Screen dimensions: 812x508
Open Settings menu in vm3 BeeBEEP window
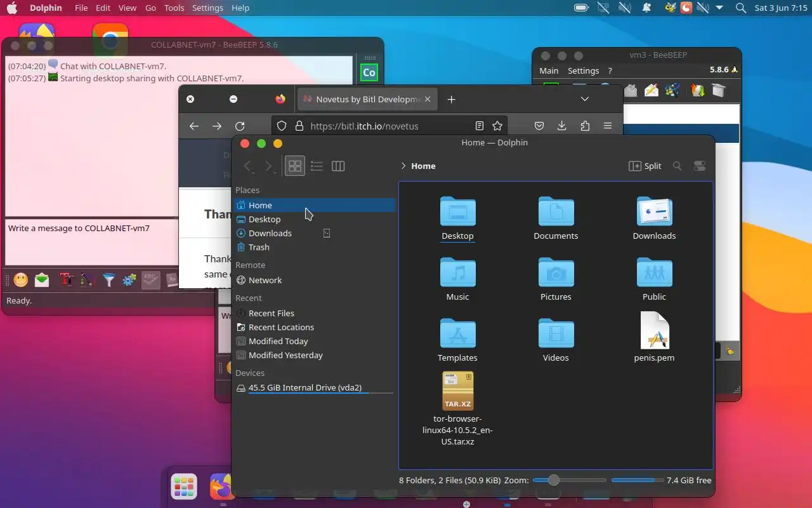[583, 70]
